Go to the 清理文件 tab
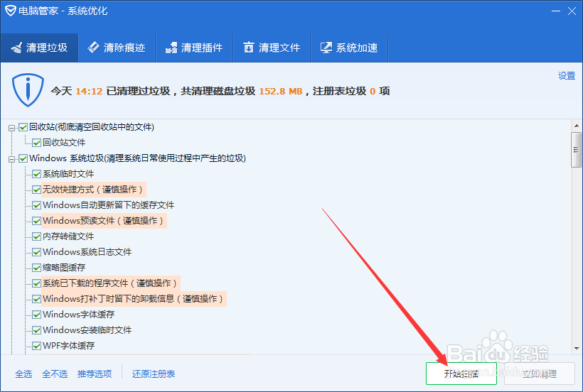 272,48
